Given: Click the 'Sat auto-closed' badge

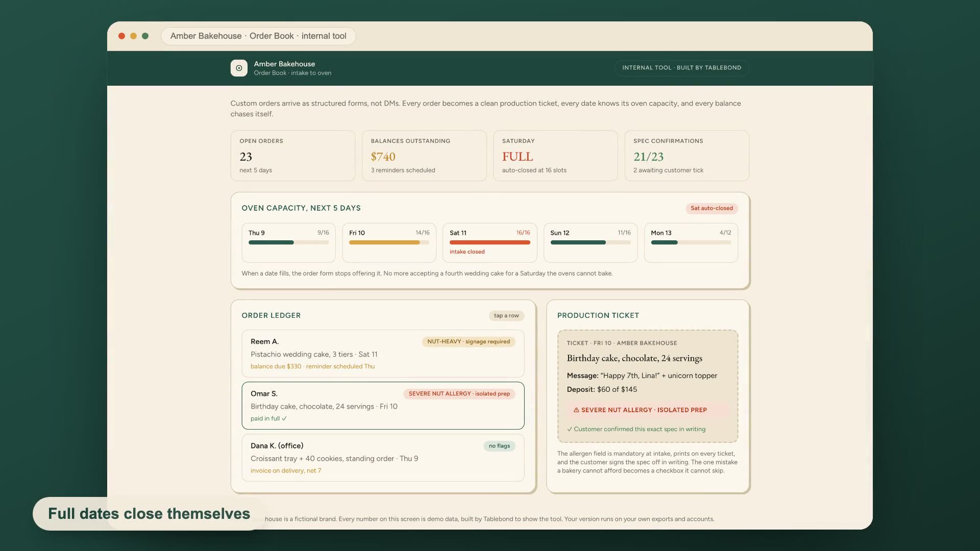Looking at the screenshot, I should click(x=712, y=208).
